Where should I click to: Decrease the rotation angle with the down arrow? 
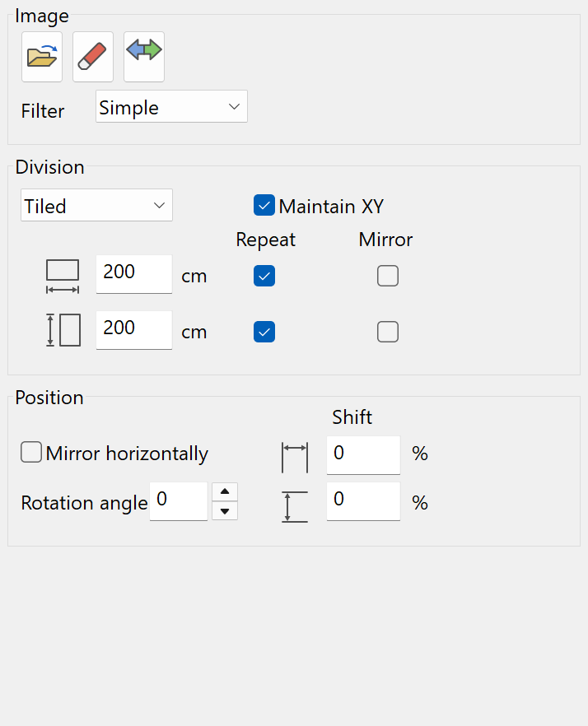[x=224, y=511]
